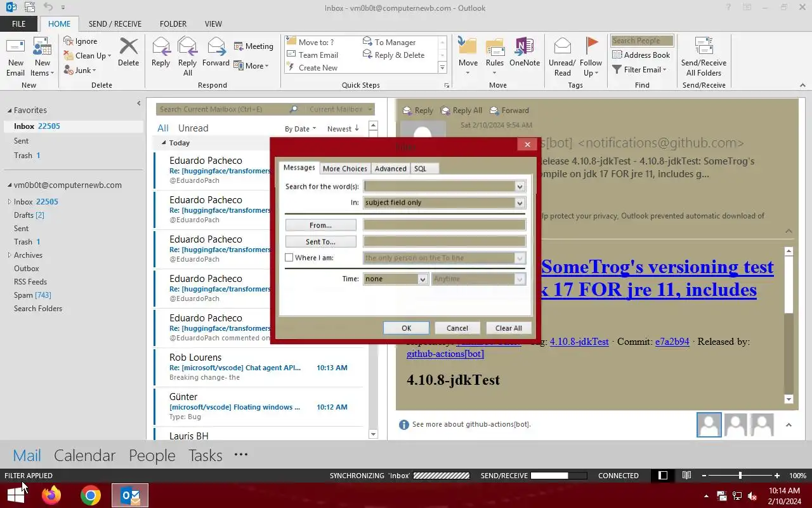Show more navigation options
Viewport: 812px width, 508px height.
(x=240, y=455)
